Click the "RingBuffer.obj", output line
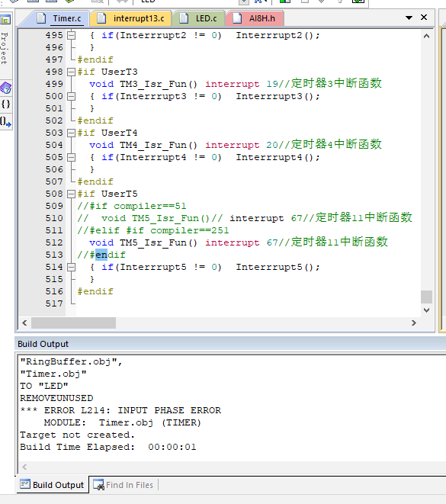The height and width of the screenshot is (504, 446). 71,361
